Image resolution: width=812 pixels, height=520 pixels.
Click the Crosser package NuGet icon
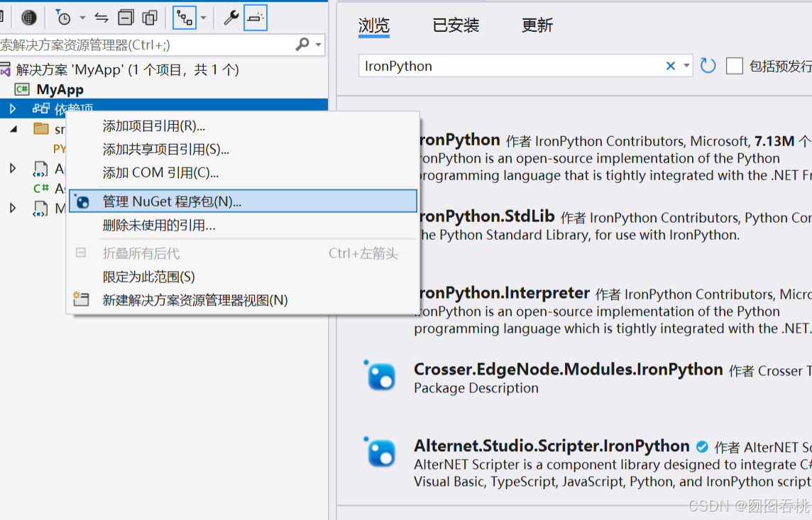pyautogui.click(x=380, y=375)
